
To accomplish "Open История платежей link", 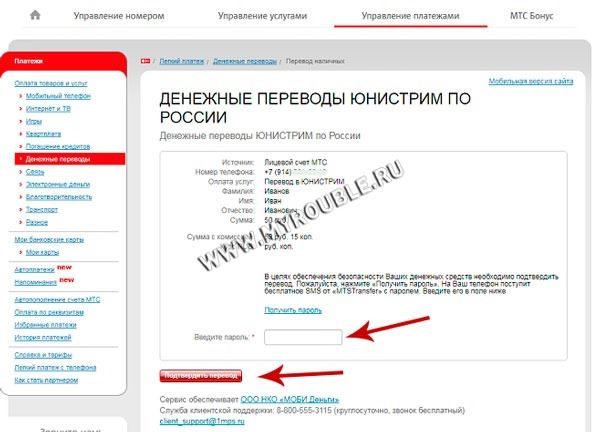I will (x=43, y=338).
